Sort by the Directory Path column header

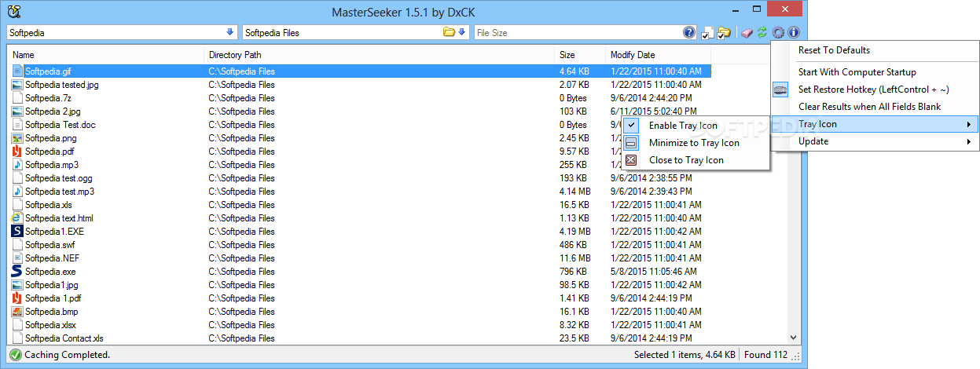coord(380,55)
